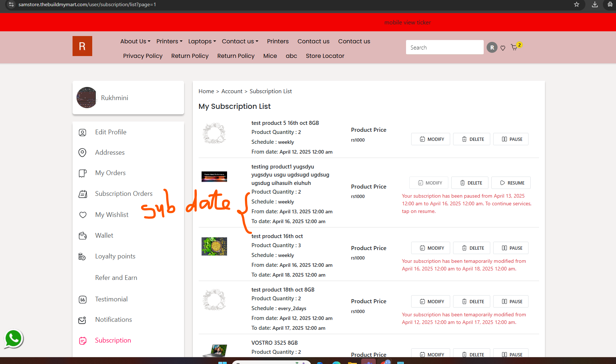Click product title 'test product 18th oct 8GB'
The image size is (616, 364).
tap(283, 290)
